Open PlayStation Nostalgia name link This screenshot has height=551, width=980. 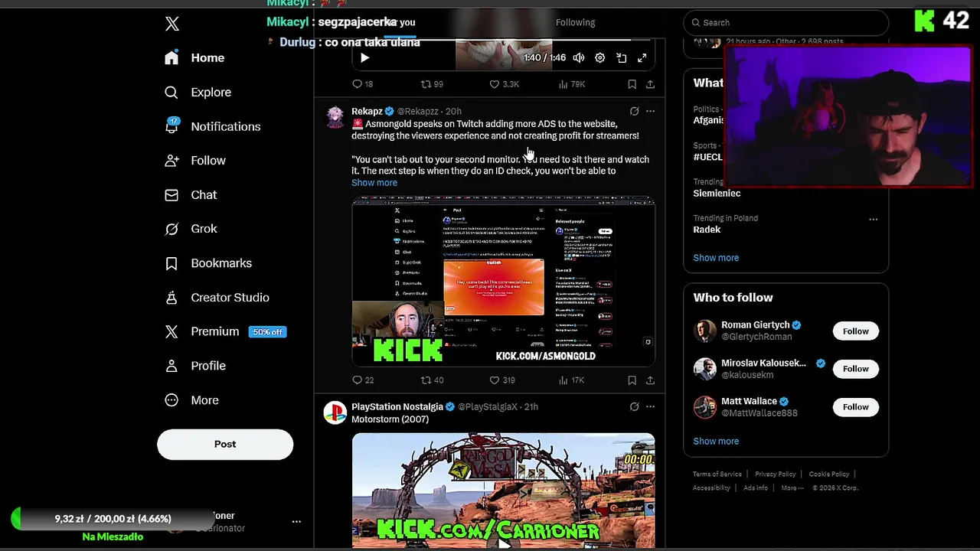point(397,407)
